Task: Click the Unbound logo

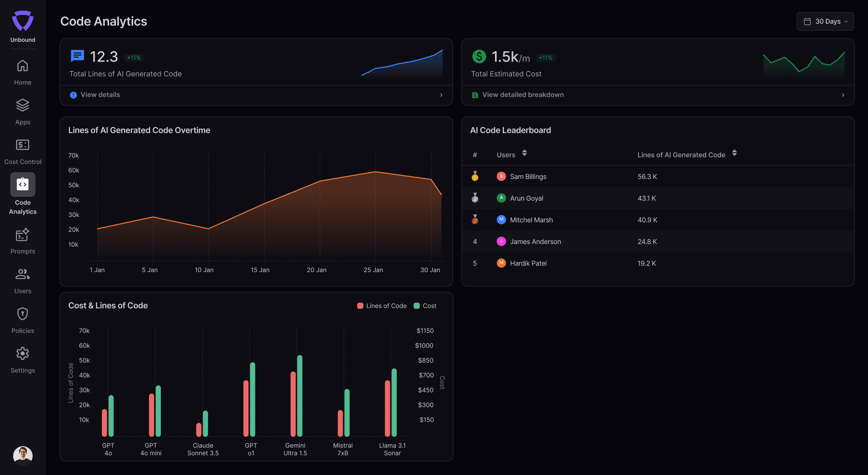Action: pyautogui.click(x=22, y=21)
